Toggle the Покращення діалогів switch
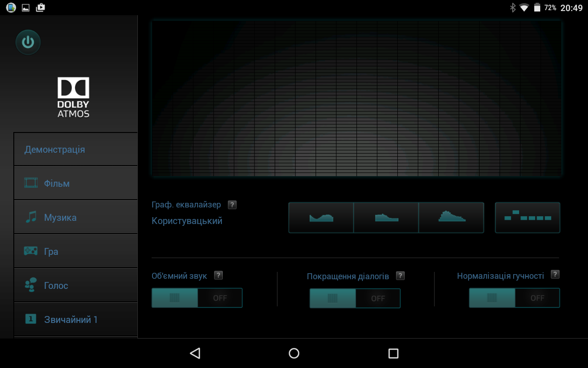Image resolution: width=588 pixels, height=368 pixels. [355, 298]
